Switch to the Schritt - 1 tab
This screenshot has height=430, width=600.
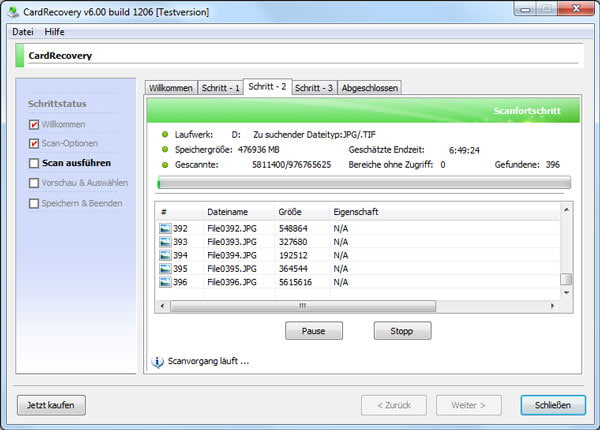click(x=220, y=88)
